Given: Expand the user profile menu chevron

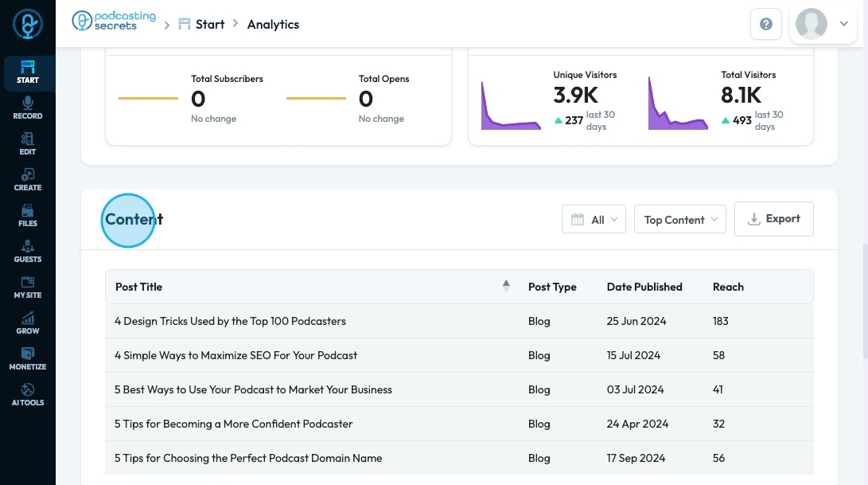Looking at the screenshot, I should click(844, 24).
